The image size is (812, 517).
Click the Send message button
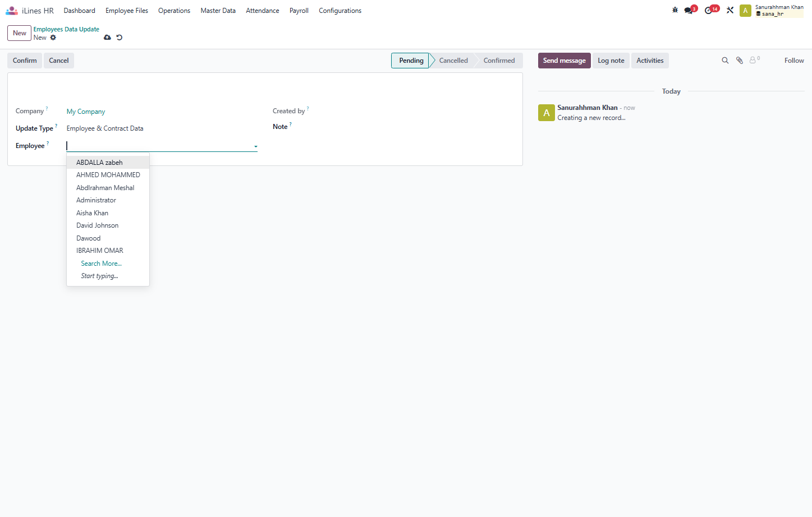(x=565, y=61)
